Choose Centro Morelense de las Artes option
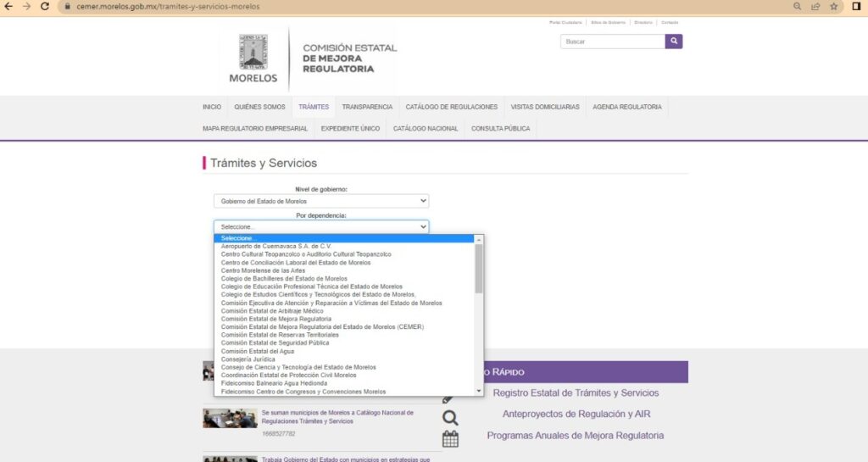868x462 pixels. (x=264, y=270)
